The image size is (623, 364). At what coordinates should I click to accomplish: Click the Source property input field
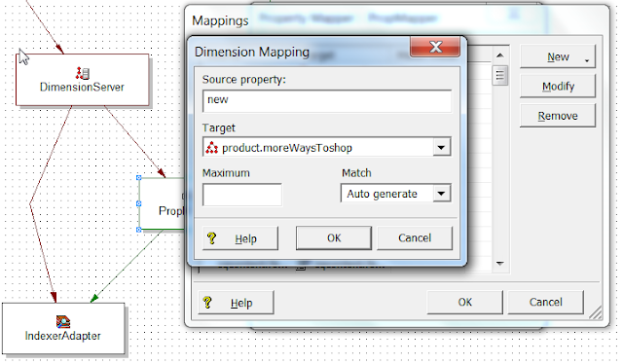(327, 101)
